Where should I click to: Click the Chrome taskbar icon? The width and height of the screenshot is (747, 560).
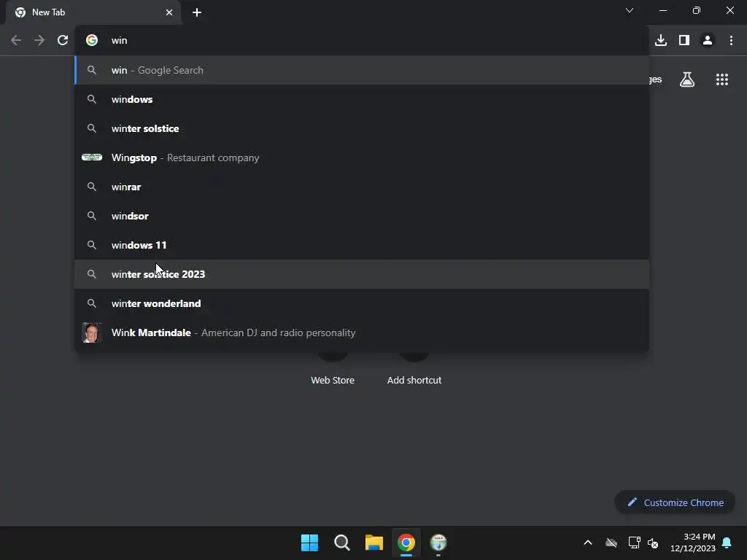point(406,542)
